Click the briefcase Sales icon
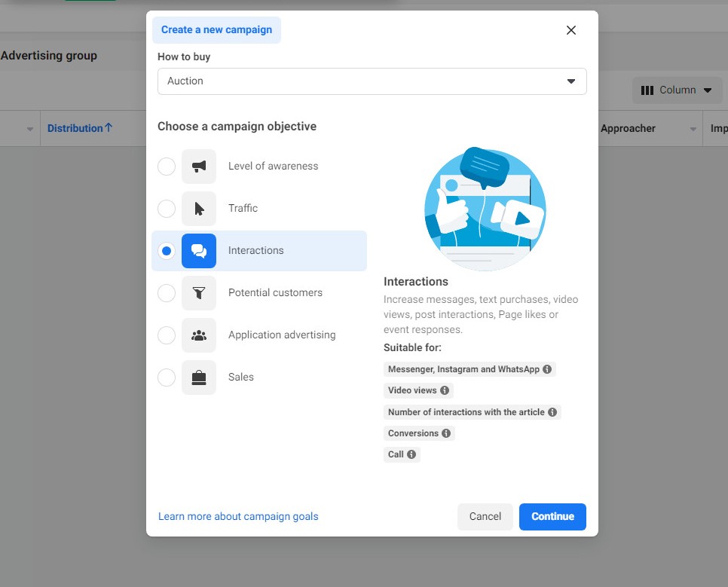Image resolution: width=728 pixels, height=587 pixels. tap(199, 378)
